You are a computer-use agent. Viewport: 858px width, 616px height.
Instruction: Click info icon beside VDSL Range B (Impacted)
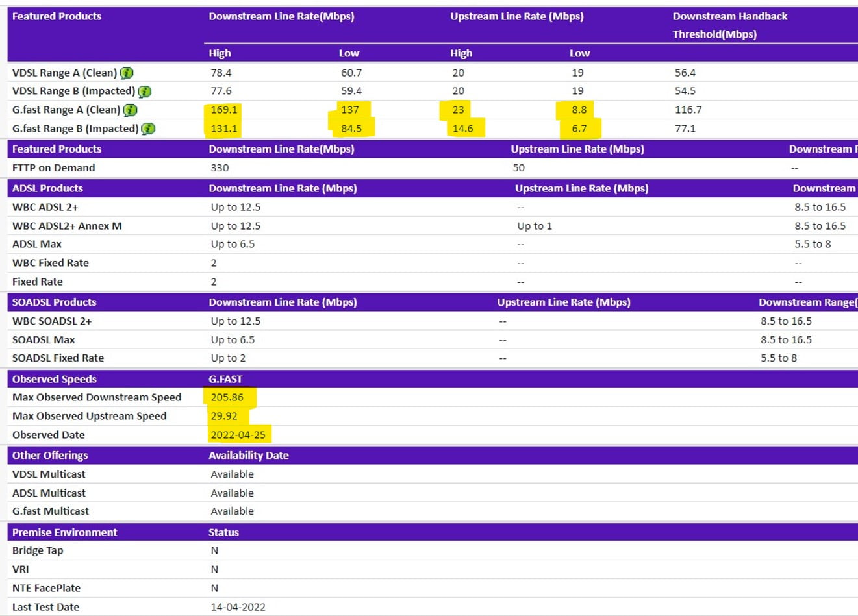tap(145, 92)
